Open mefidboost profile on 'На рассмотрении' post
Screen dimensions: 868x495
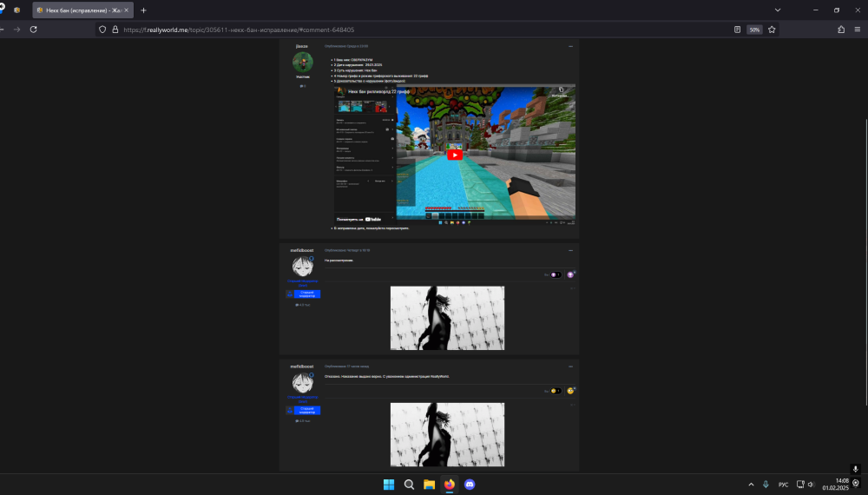pyautogui.click(x=302, y=250)
